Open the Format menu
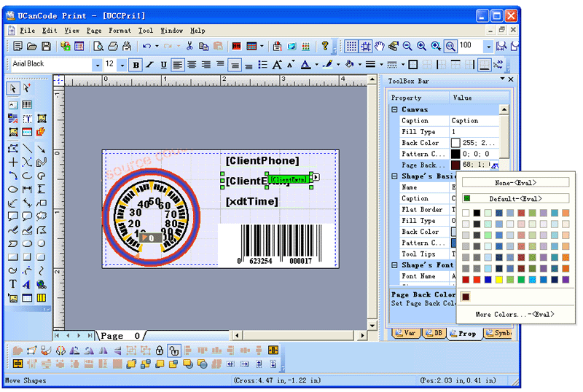Viewport: 583px width, 392px height. pos(120,31)
